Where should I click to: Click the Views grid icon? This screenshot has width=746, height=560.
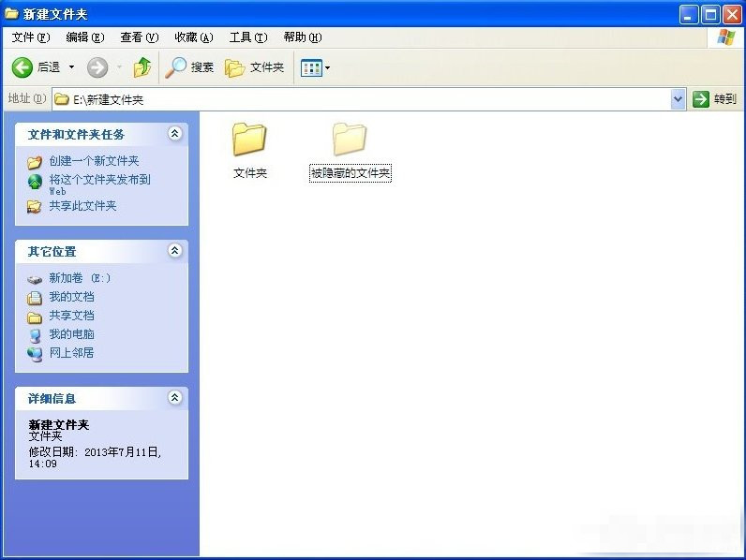click(309, 67)
